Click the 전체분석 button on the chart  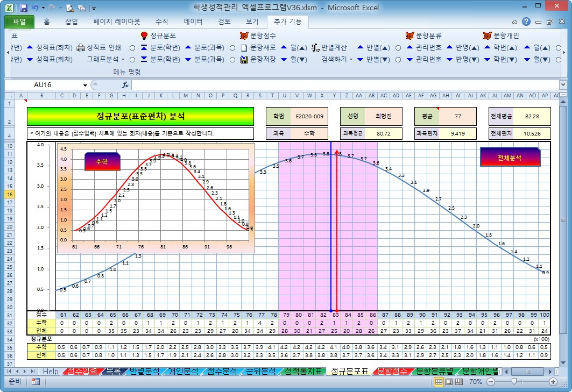click(x=510, y=158)
